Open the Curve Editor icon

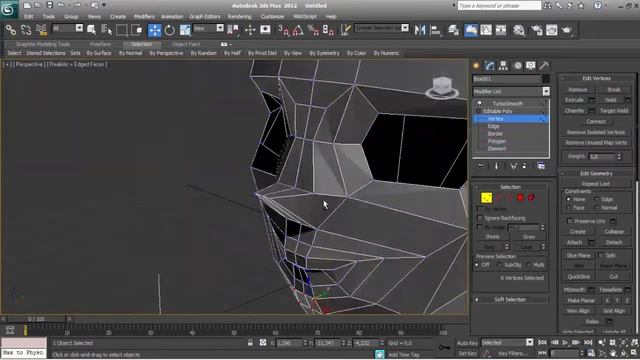pyautogui.click(x=486, y=30)
